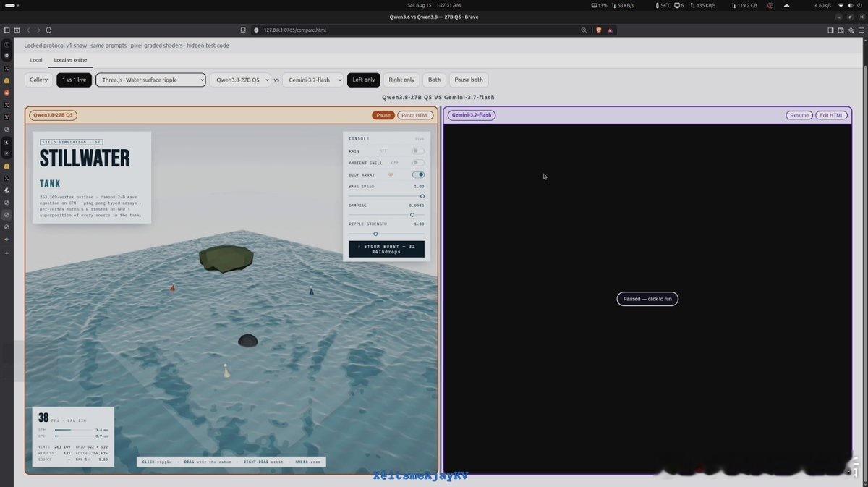Viewport: 868px width, 487px height.
Task: Click the Pause both button
Action: pyautogui.click(x=469, y=80)
